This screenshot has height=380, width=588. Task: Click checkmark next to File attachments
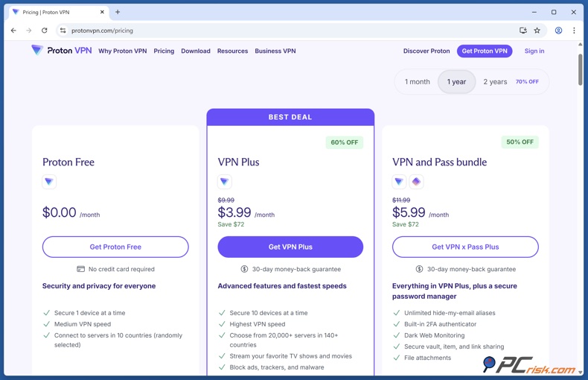tap(397, 358)
